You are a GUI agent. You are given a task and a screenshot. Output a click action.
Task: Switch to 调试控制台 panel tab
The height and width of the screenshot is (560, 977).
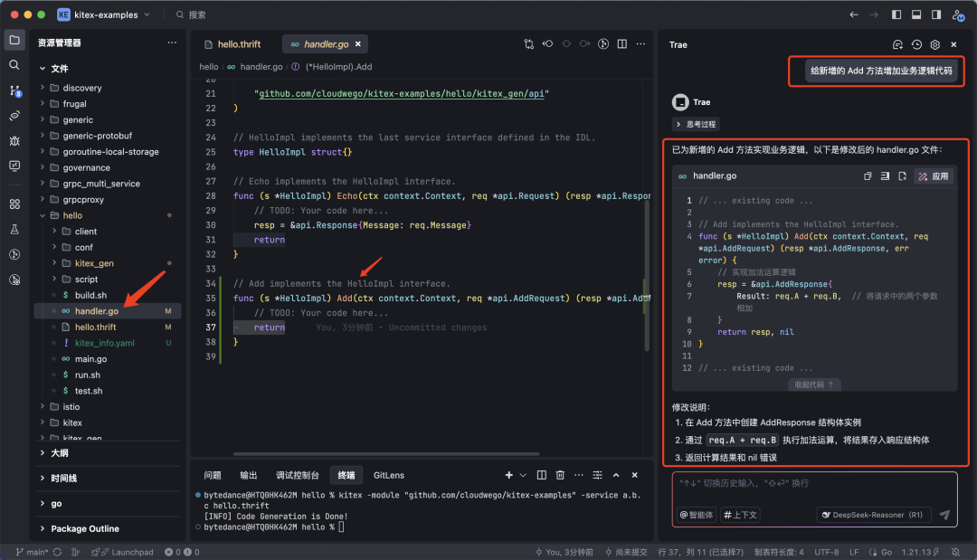(x=297, y=475)
